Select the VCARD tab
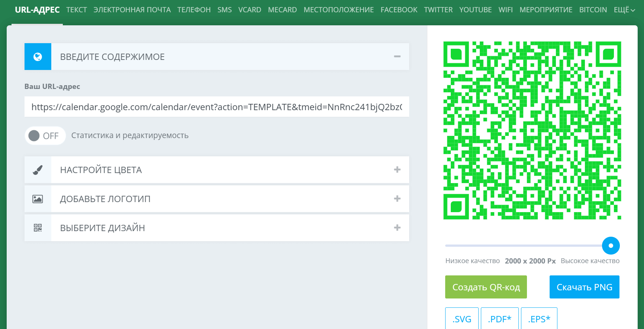 click(x=250, y=10)
